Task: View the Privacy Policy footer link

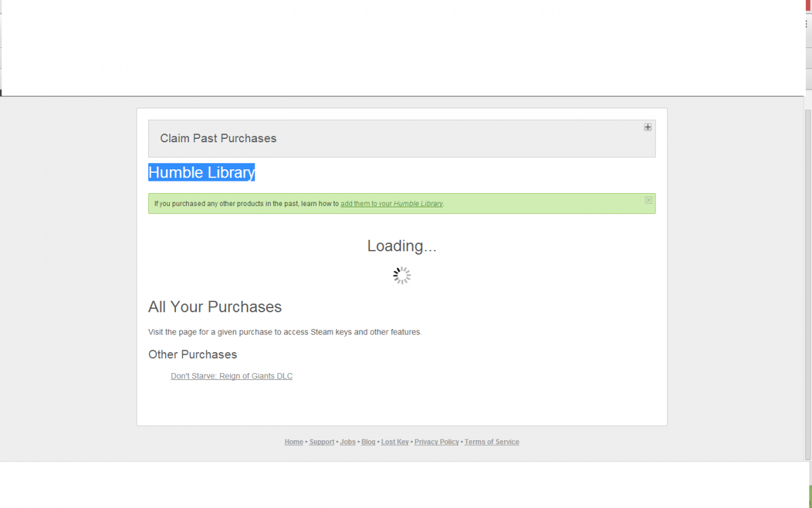Action: coord(436,442)
